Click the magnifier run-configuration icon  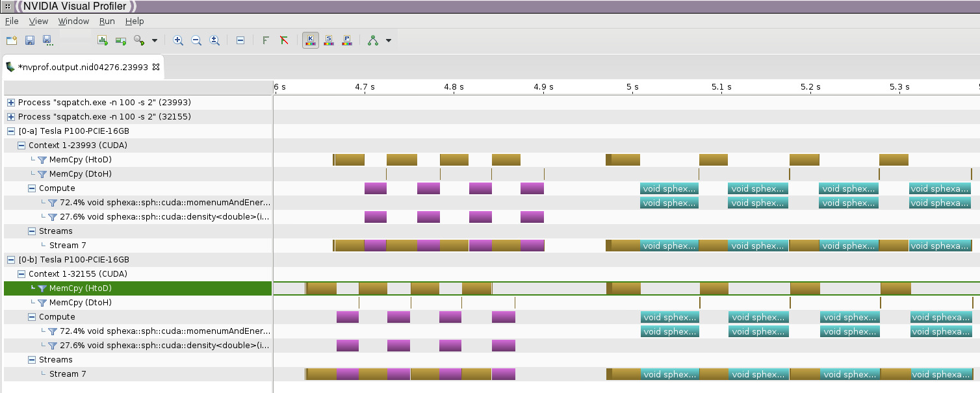click(139, 40)
